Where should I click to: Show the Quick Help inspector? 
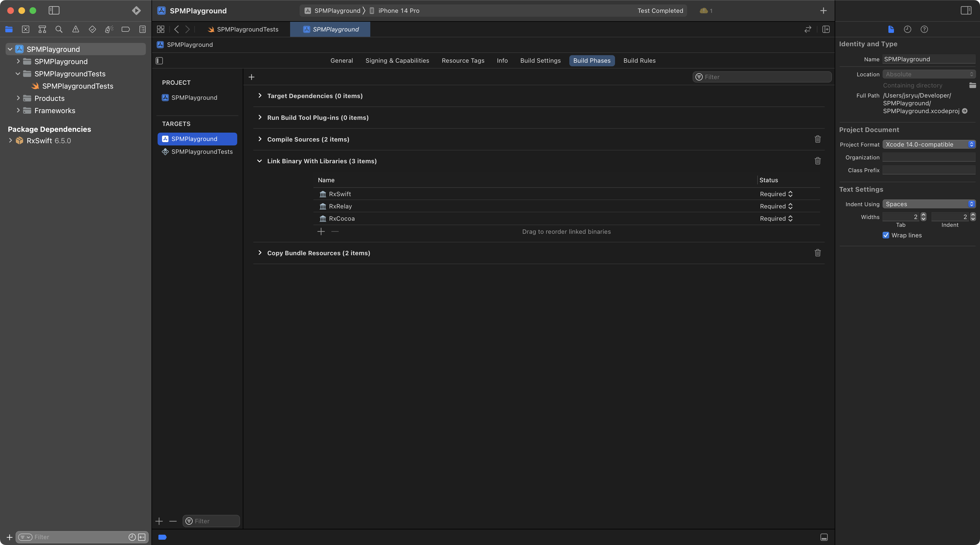point(924,29)
